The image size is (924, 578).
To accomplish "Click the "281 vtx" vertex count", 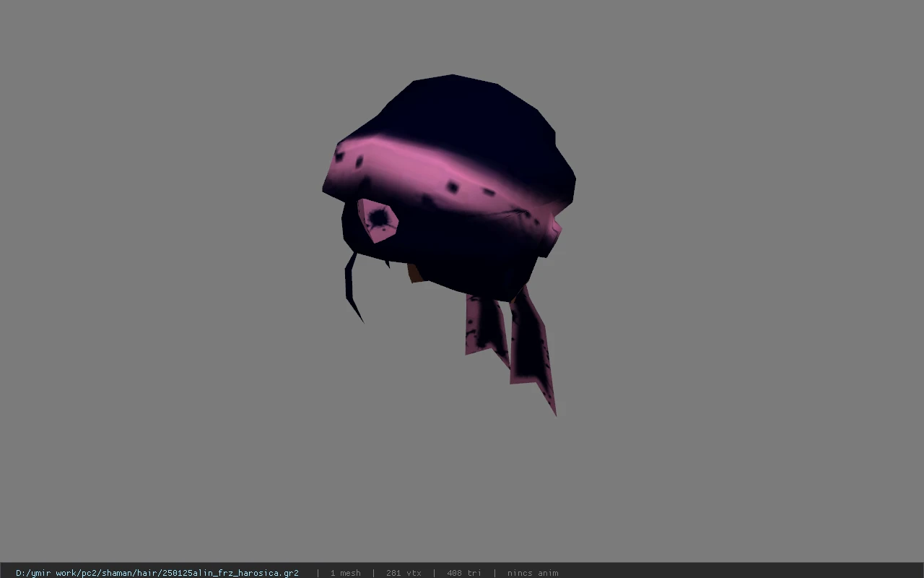I will tap(404, 573).
